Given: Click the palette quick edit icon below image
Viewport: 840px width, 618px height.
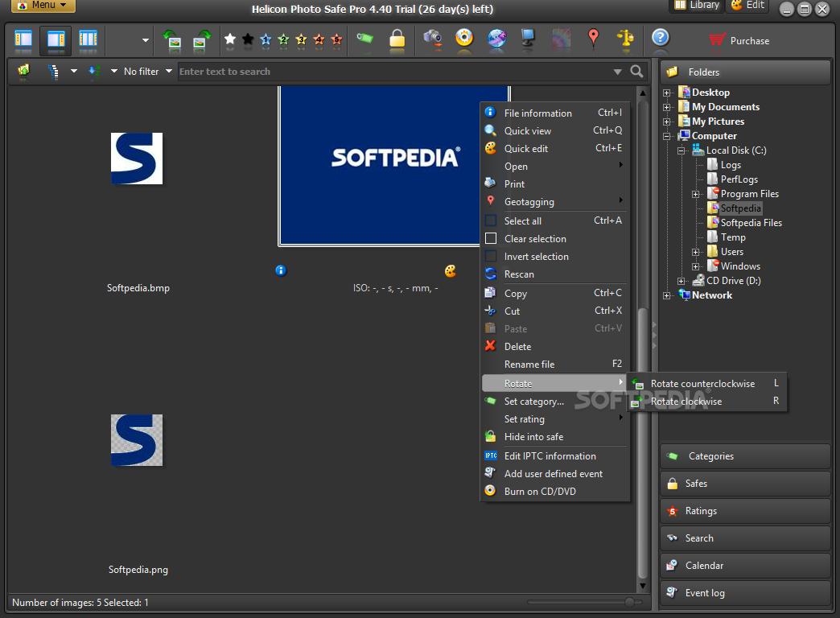Looking at the screenshot, I should [x=451, y=270].
